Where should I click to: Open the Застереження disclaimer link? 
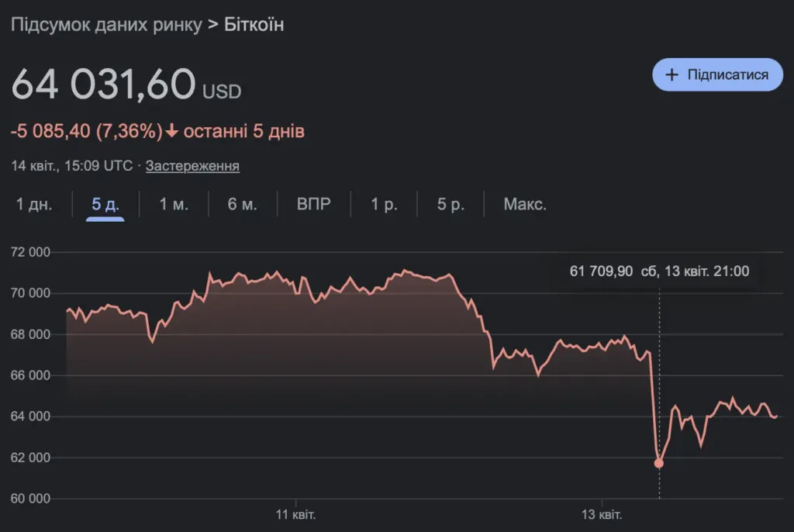click(x=192, y=166)
